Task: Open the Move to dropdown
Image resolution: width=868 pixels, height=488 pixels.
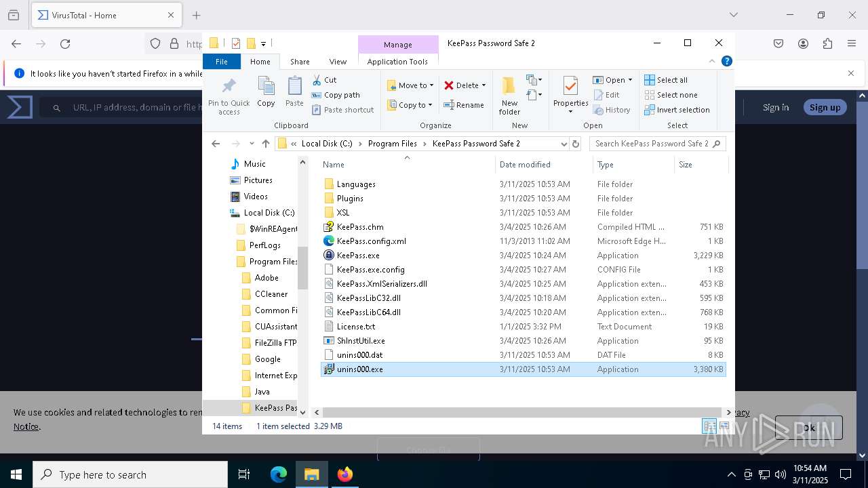Action: coord(410,85)
